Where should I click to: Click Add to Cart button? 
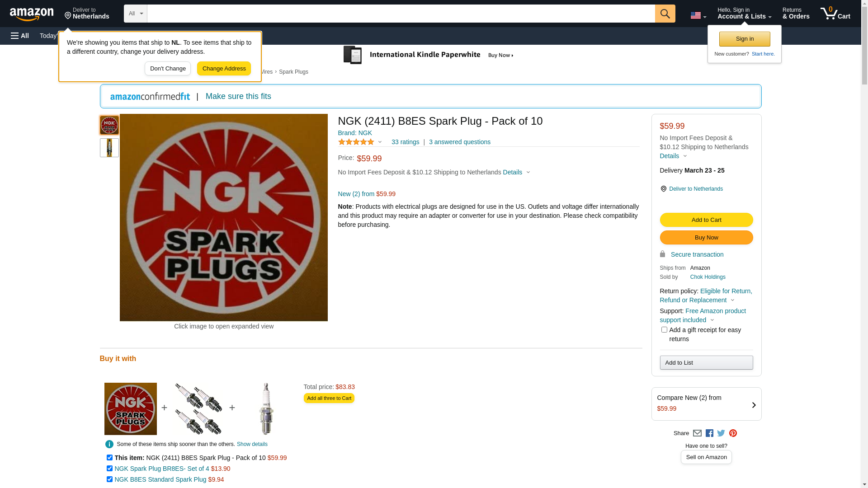[x=706, y=220]
